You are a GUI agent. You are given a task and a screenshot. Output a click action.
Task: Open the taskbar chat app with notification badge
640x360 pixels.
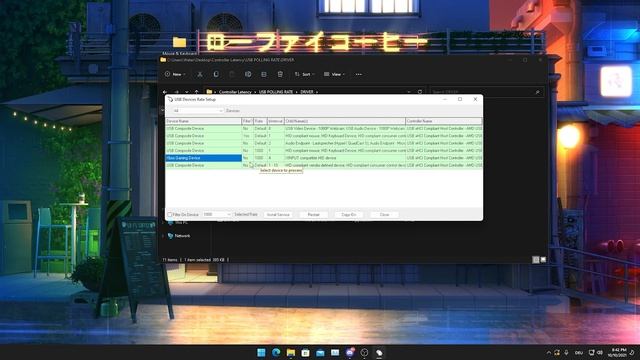click(x=350, y=353)
